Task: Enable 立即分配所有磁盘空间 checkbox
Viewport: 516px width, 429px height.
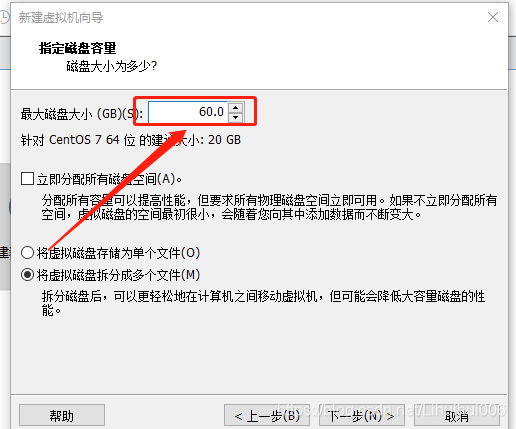Action: pos(27,179)
